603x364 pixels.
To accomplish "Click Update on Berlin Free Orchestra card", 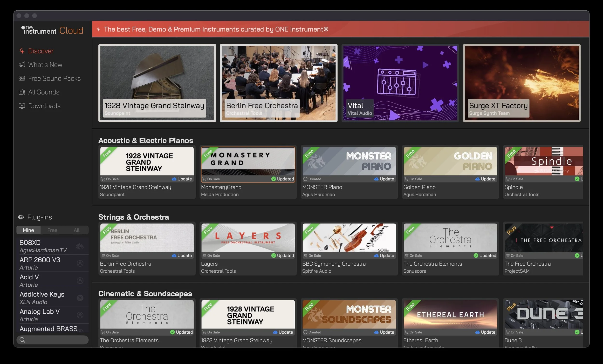I will 184,256.
